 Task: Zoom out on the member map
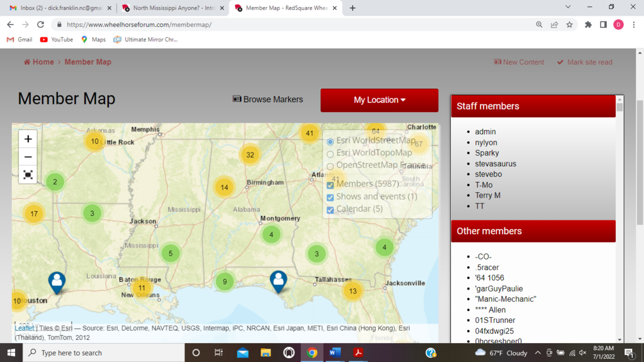click(x=28, y=157)
